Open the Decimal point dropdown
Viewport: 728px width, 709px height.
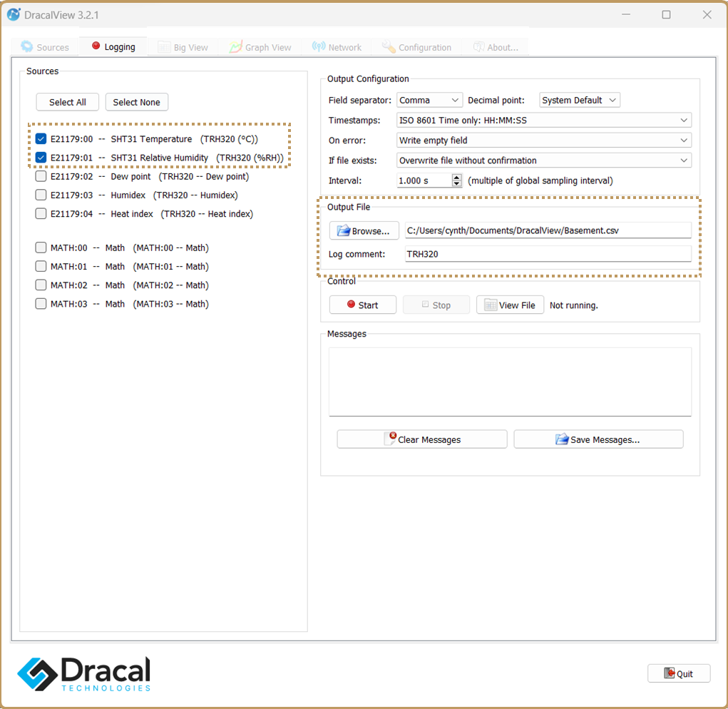click(x=580, y=101)
